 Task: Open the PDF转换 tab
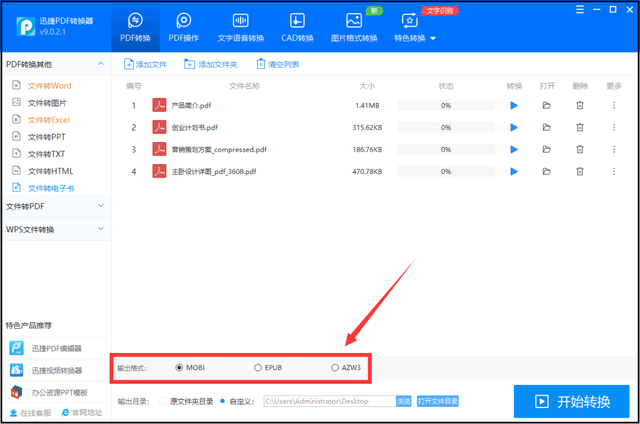pyautogui.click(x=135, y=28)
